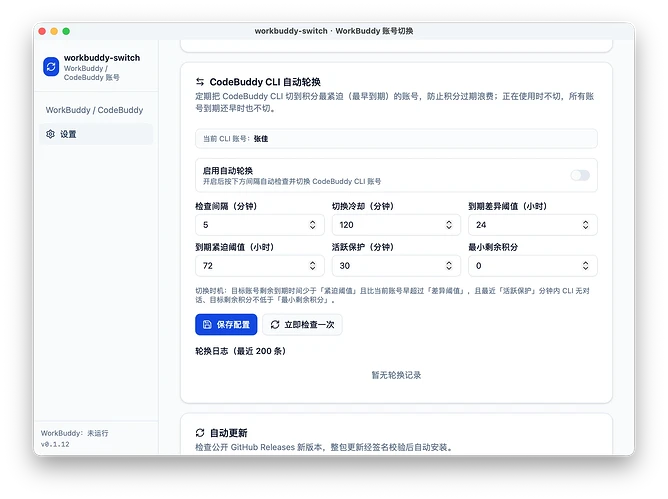Click the refresh icon in 立即检查一次
668x499 pixels.
coord(275,325)
